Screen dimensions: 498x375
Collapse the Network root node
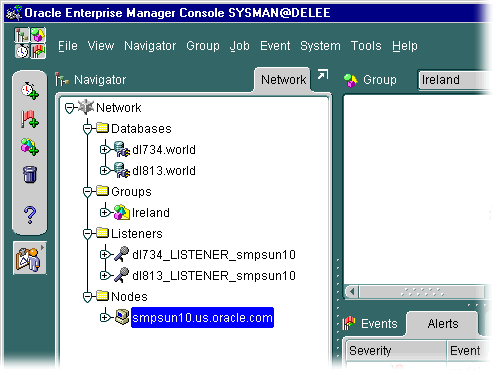coord(70,108)
